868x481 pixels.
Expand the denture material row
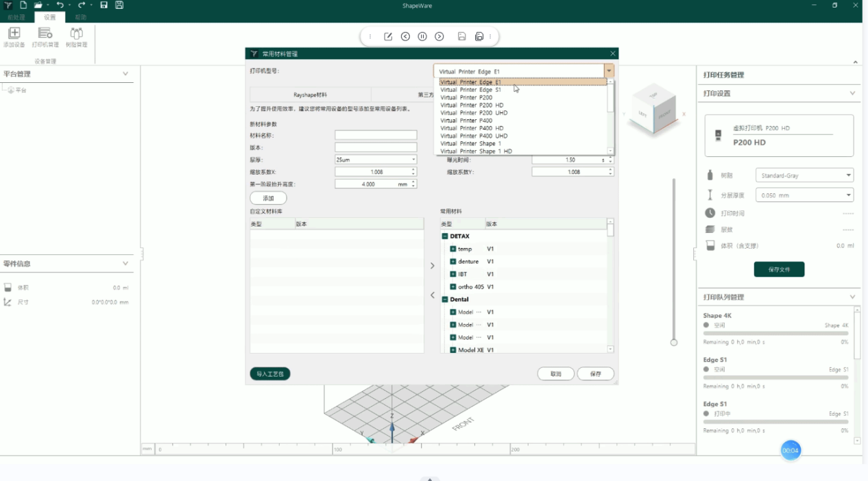click(x=453, y=262)
